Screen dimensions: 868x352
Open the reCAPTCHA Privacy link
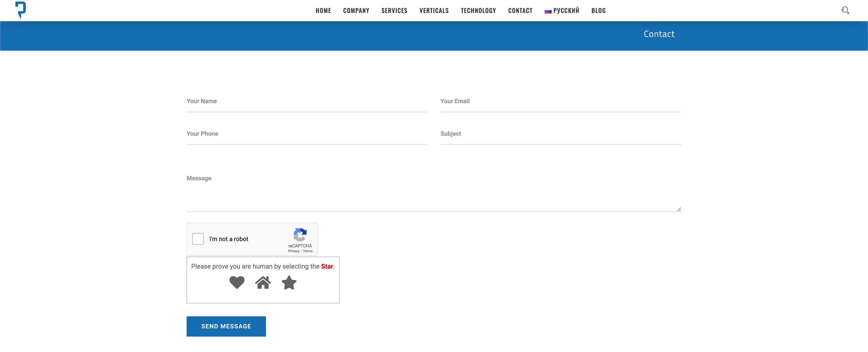293,251
